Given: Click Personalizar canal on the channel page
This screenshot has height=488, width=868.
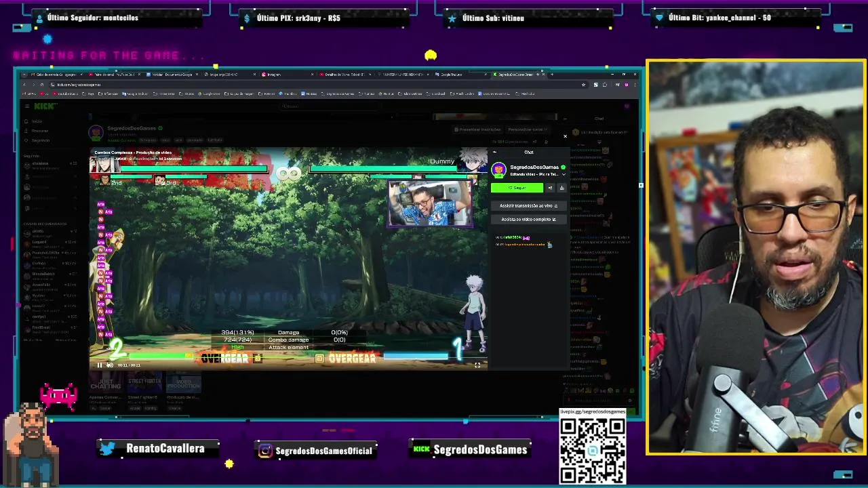Looking at the screenshot, I should (x=528, y=129).
